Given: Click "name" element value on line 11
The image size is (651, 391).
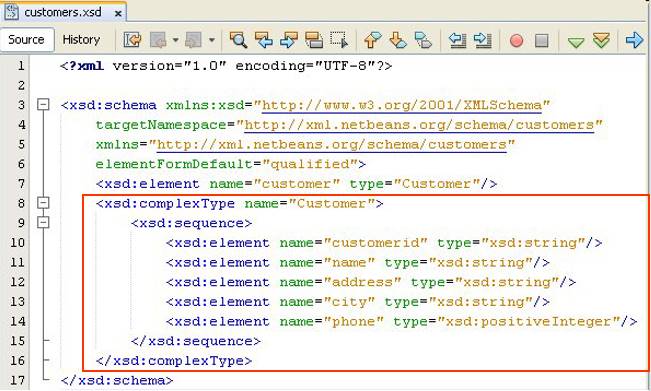Looking at the screenshot, I should pos(349,262).
